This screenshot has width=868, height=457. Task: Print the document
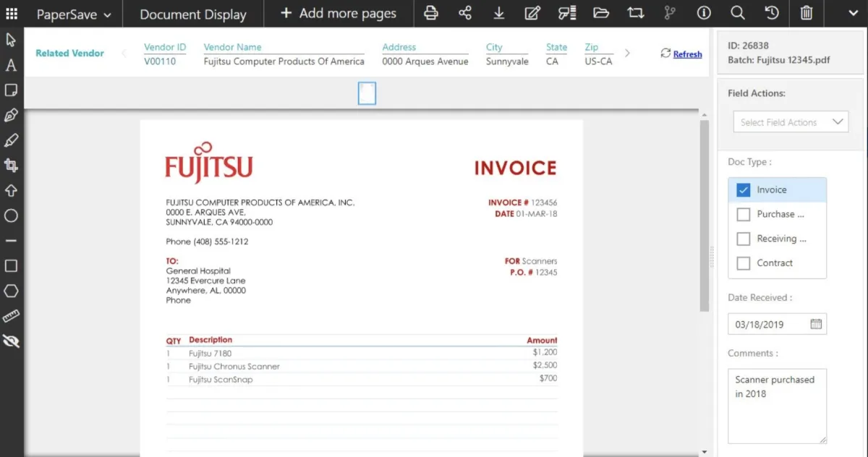click(x=431, y=13)
